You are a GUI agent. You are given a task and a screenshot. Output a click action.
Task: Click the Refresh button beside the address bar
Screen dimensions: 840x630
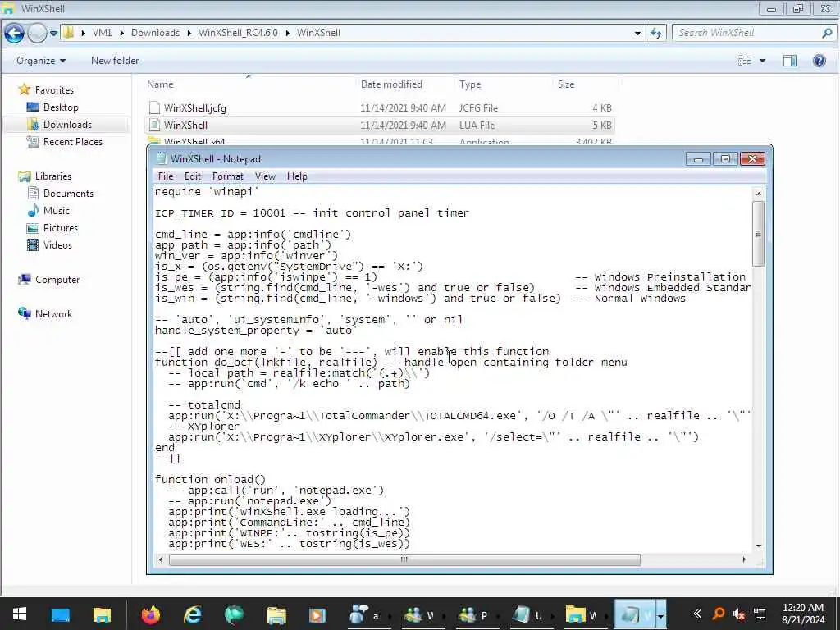(x=656, y=33)
